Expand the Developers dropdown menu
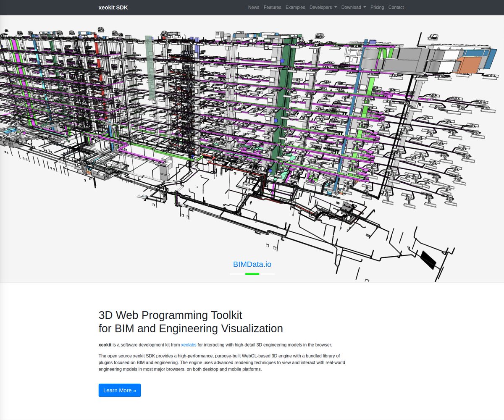The image size is (504, 420). [x=323, y=7]
